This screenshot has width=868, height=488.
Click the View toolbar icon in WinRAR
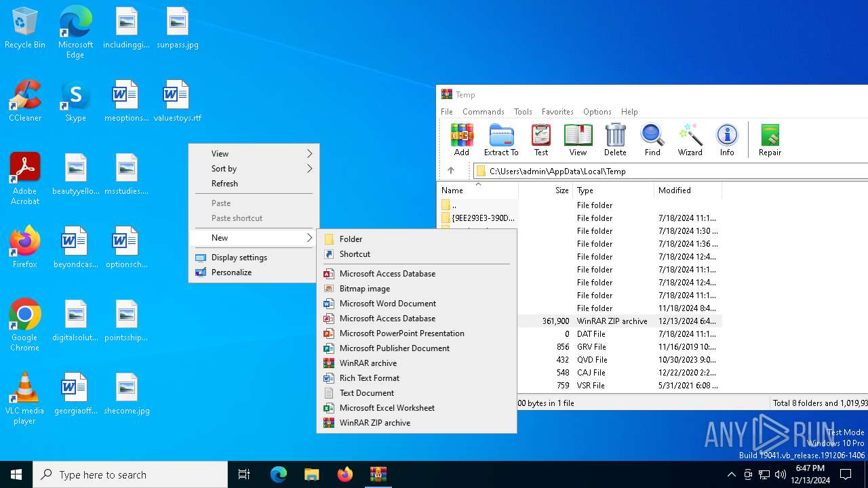578,140
